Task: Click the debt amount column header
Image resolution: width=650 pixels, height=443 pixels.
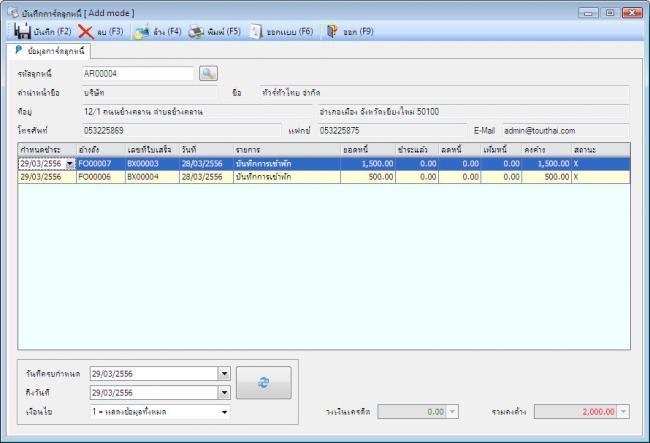Action: (368, 150)
